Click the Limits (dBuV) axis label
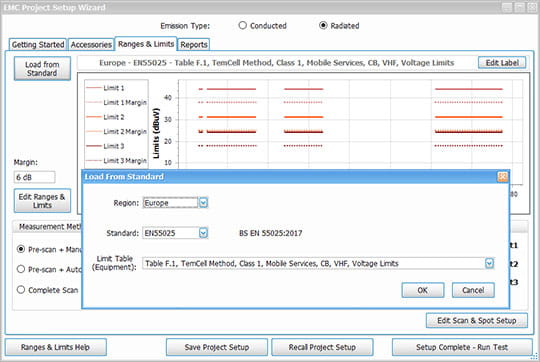The image size is (540, 362). coord(156,133)
